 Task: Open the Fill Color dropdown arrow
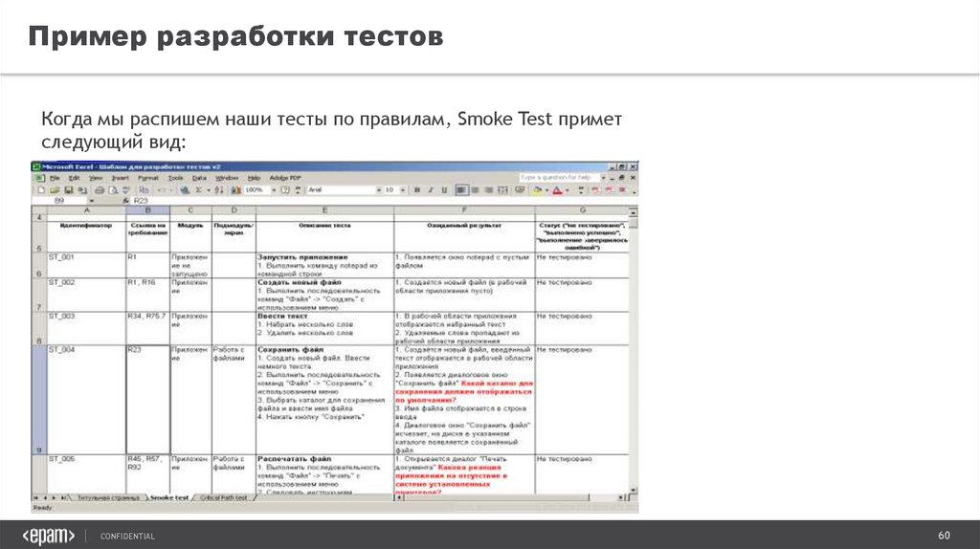point(546,190)
